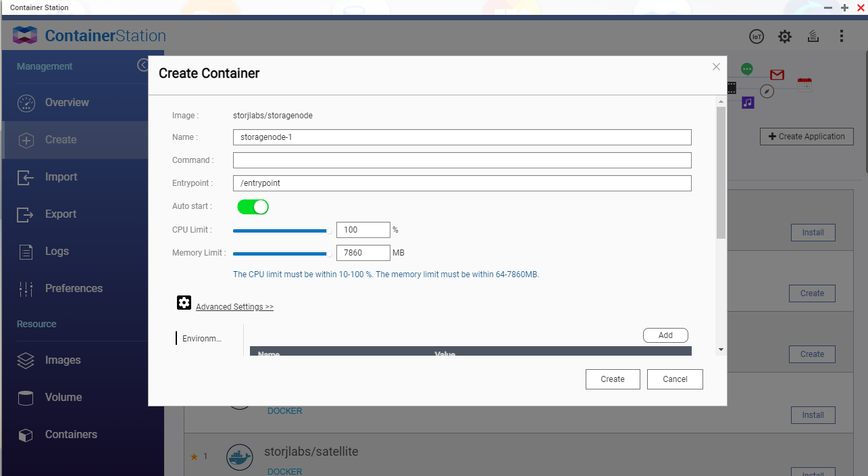Click the storjlabs/satellite image title

tap(311, 451)
